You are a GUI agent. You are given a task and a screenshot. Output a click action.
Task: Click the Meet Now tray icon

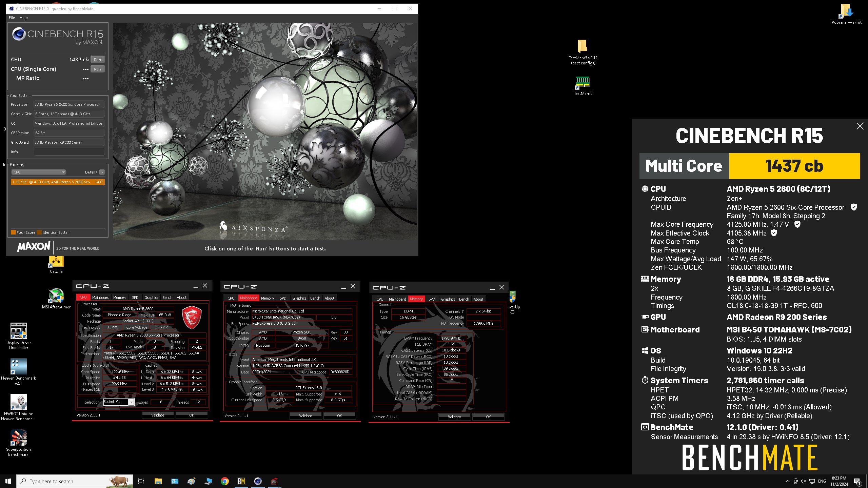(x=796, y=481)
